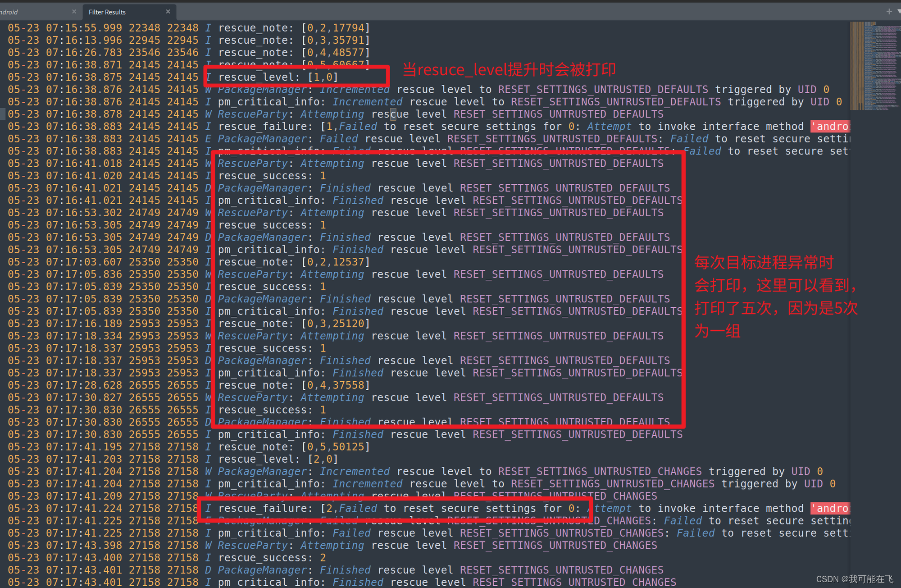Screen dimensions: 901x588
Task: Open the tab list dropdown arrow
Action: click(x=898, y=12)
